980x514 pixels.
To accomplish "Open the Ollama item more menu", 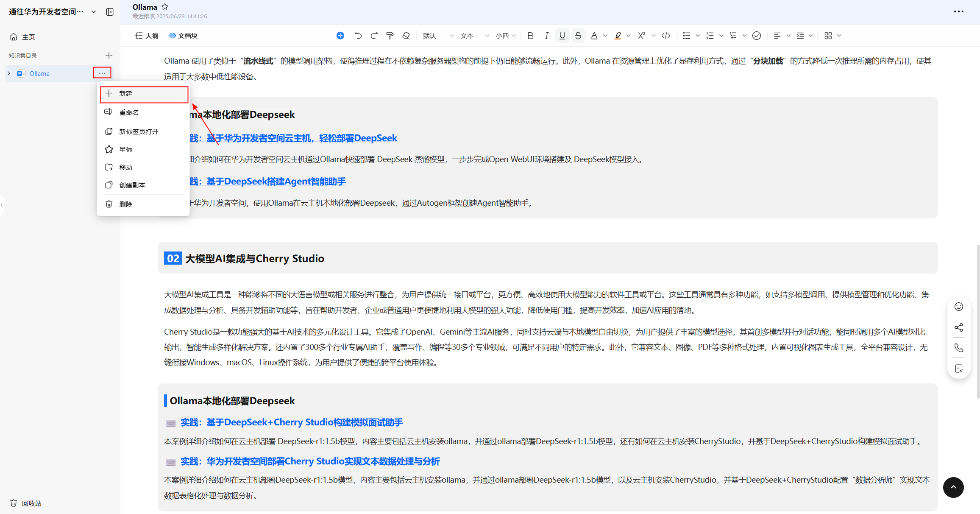I will [x=102, y=73].
